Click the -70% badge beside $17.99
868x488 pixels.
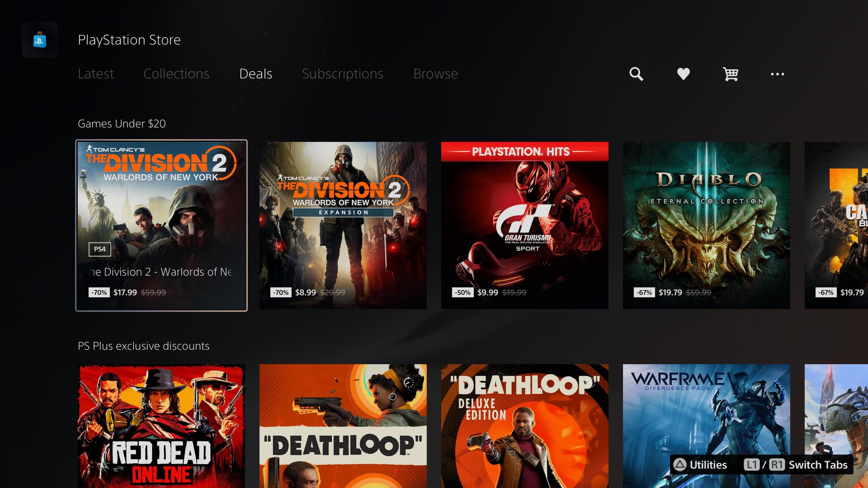click(x=99, y=292)
